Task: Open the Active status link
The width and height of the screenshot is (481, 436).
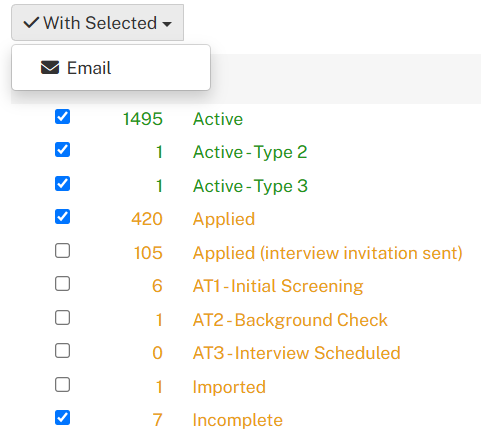Action: tap(218, 119)
